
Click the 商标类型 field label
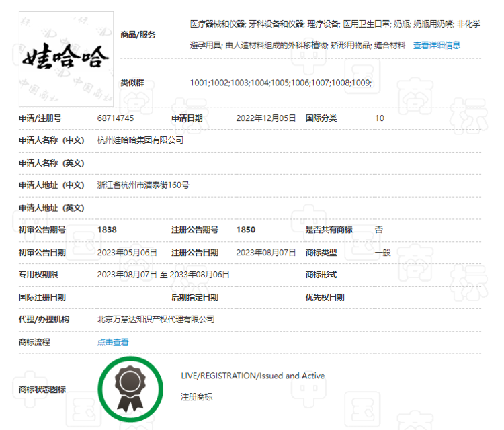[321, 253]
